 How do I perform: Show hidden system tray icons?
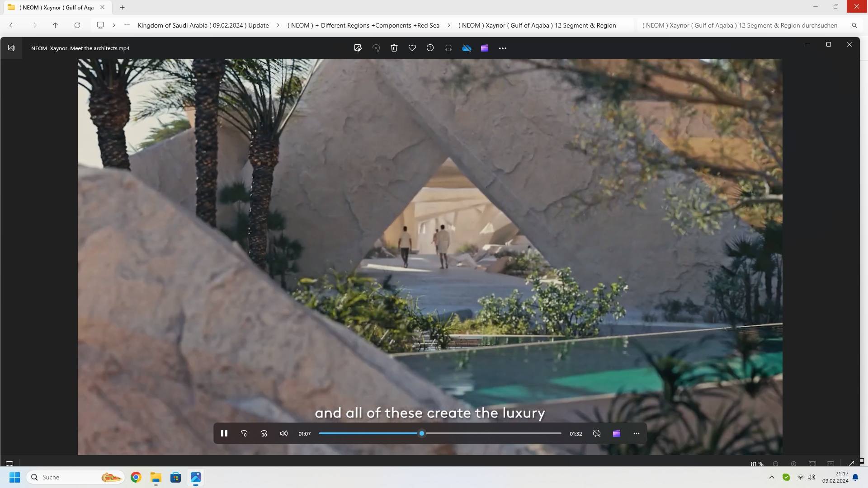click(772, 477)
